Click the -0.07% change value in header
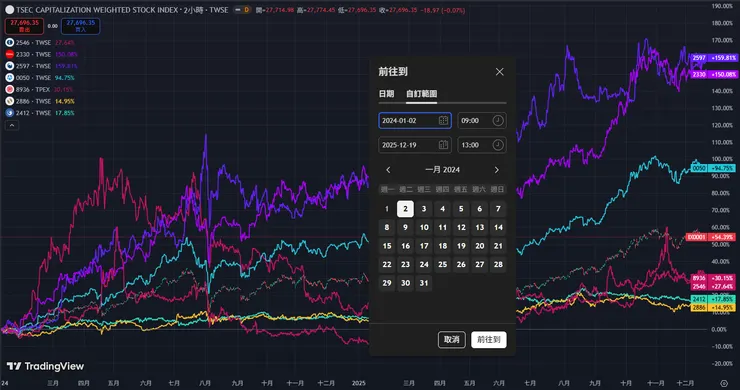Viewport: 740px width, 390px height. pyautogui.click(x=454, y=10)
